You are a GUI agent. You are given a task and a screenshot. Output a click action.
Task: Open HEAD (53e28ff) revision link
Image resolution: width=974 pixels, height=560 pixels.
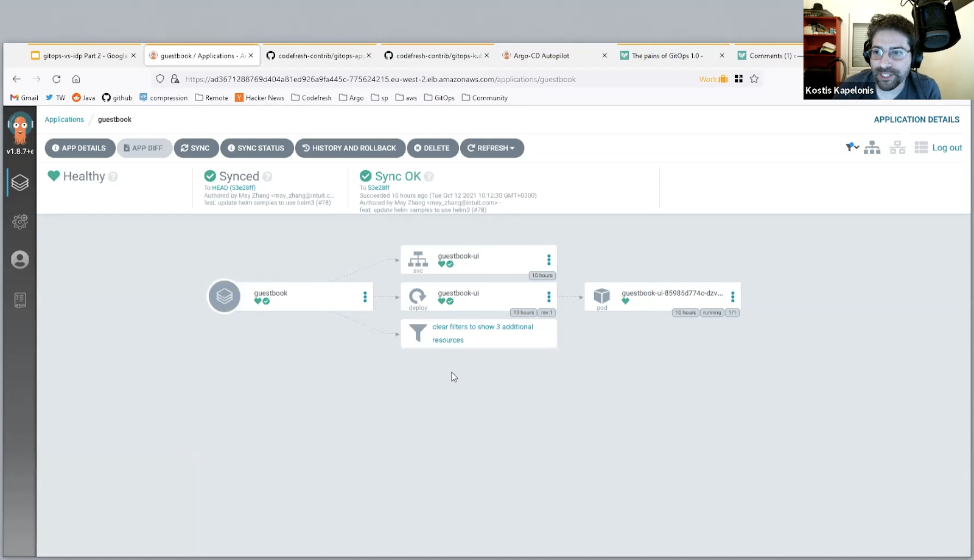coord(234,187)
